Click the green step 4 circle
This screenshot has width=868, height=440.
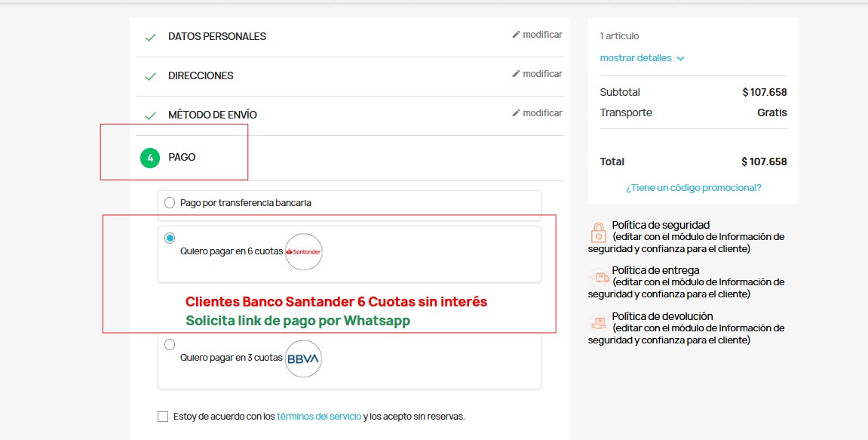pos(150,158)
